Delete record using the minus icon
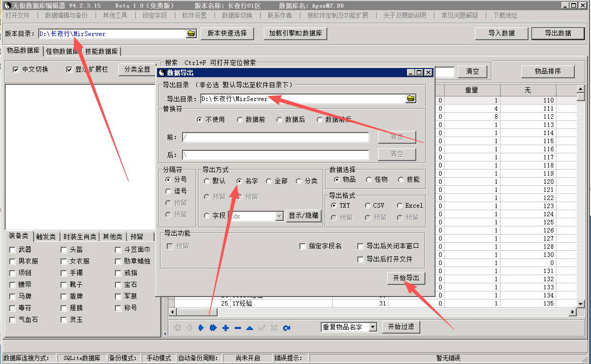Viewport: 591px width, 364px height. click(x=237, y=328)
